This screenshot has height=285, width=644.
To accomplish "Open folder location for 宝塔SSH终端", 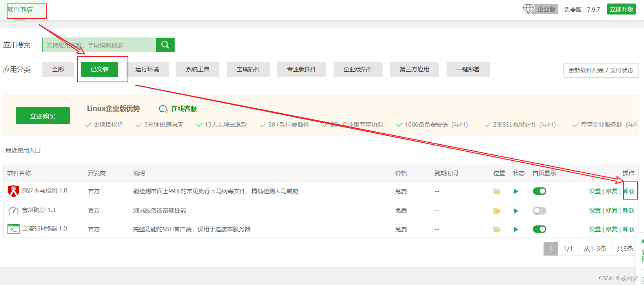I will pos(497,229).
